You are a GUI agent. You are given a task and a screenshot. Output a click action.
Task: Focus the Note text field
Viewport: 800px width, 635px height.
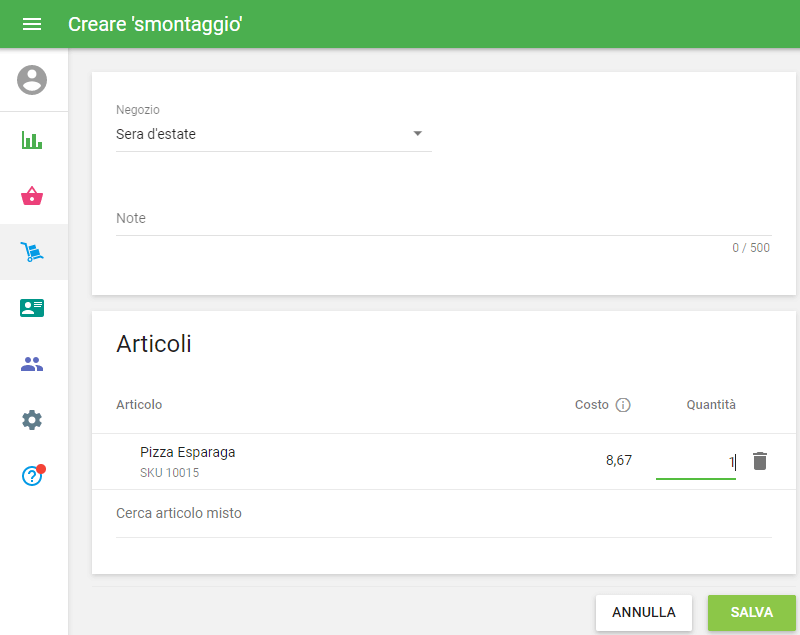point(443,218)
